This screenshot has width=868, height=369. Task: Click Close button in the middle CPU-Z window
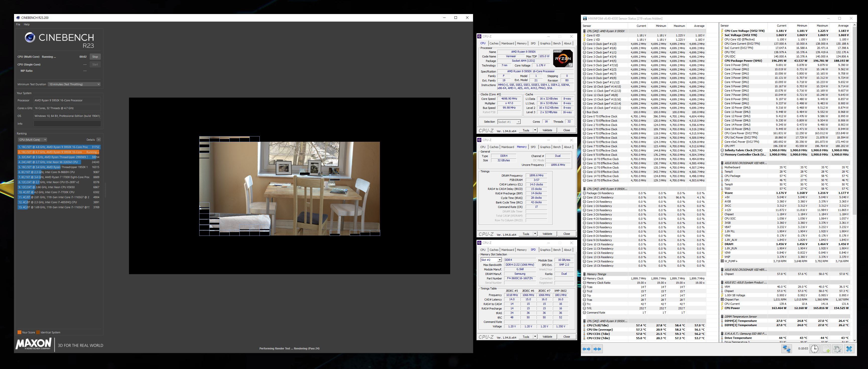566,234
